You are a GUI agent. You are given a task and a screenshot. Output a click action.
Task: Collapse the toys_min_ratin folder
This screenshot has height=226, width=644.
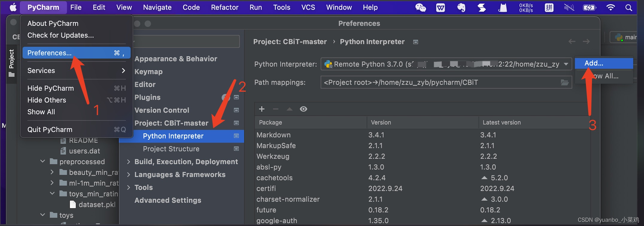coord(52,194)
